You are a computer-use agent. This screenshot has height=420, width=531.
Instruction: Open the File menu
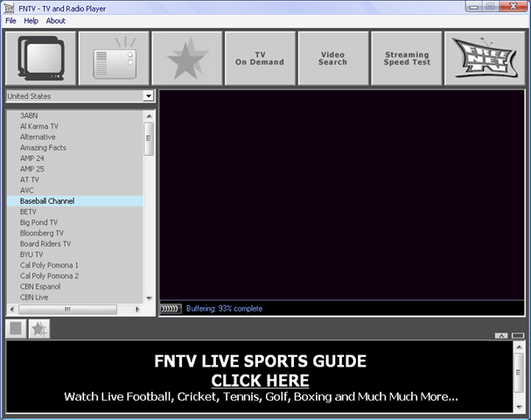coord(10,21)
